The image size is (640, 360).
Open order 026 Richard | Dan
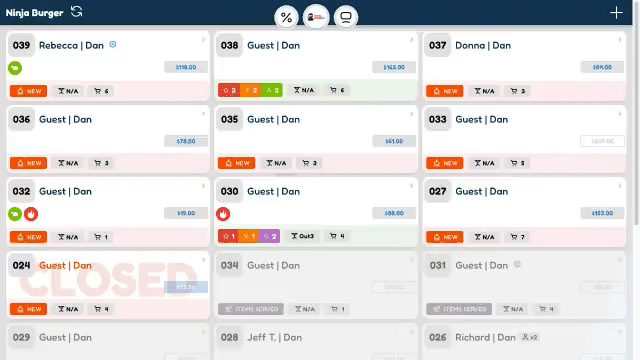[x=485, y=338]
